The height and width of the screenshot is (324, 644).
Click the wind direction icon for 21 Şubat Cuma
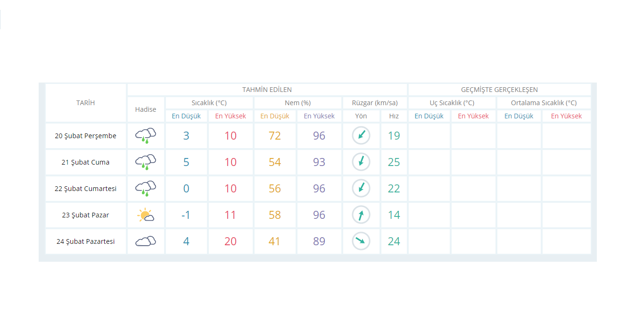tap(361, 162)
